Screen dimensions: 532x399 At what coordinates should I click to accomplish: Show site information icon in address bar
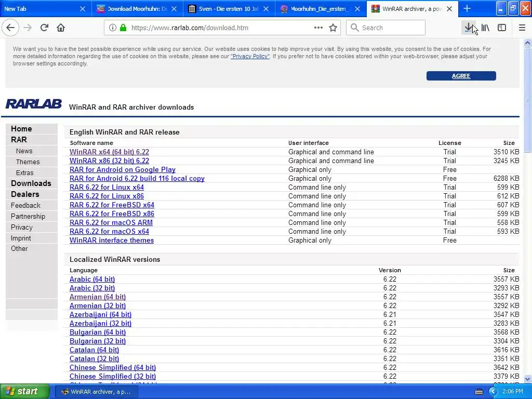[113, 28]
